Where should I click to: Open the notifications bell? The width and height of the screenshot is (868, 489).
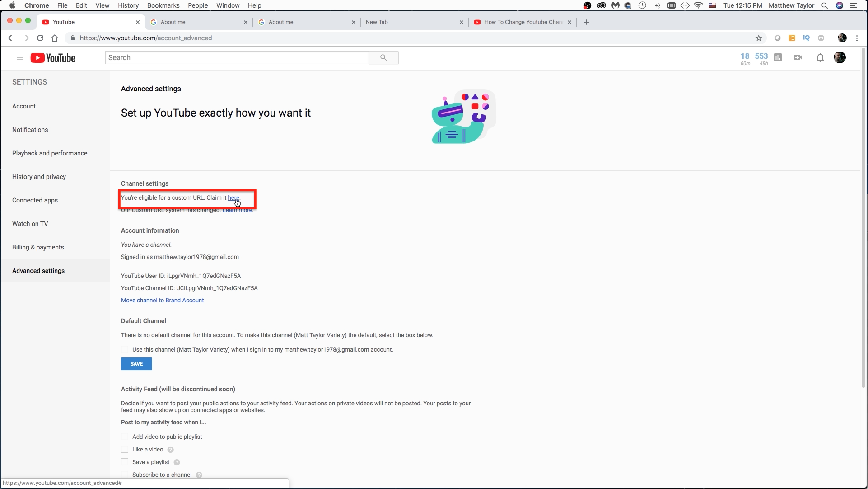[820, 57]
